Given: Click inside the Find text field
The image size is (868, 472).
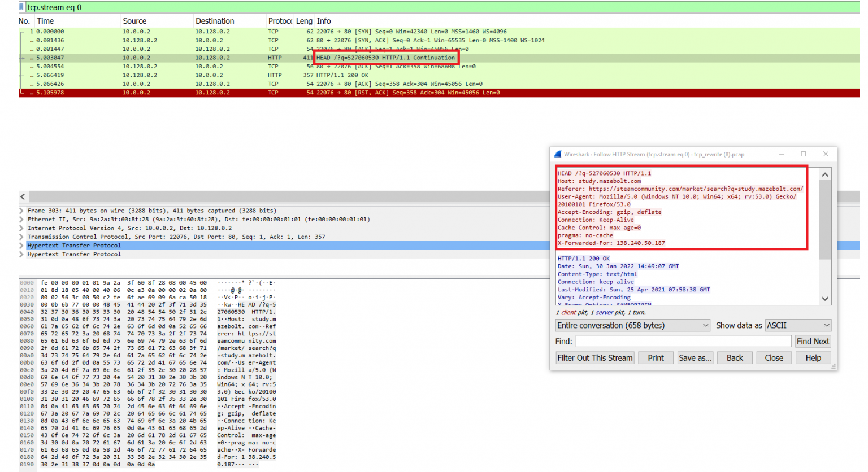Looking at the screenshot, I should click(x=683, y=342).
